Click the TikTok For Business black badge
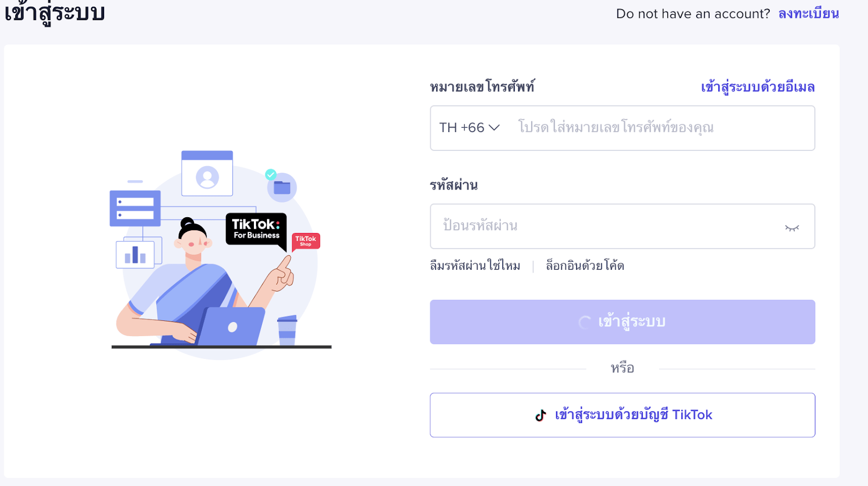 coord(256,230)
